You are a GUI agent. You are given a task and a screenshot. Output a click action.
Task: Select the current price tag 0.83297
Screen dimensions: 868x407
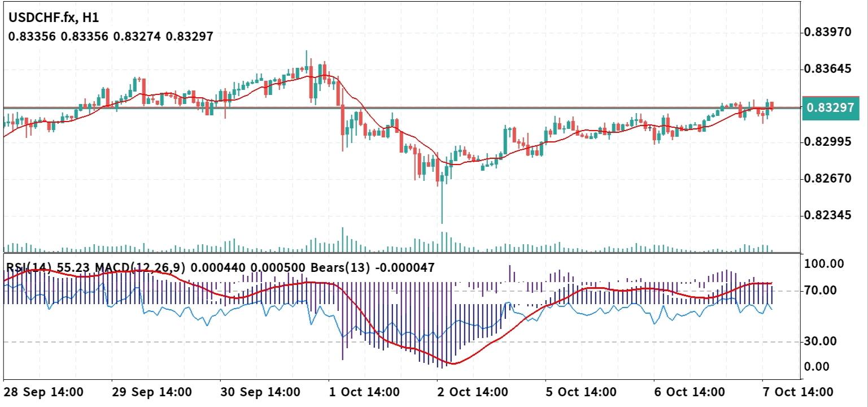point(832,107)
